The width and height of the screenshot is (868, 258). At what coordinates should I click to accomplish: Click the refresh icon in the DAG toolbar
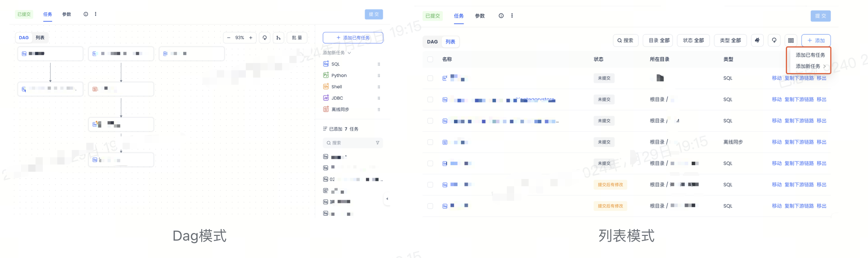265,38
